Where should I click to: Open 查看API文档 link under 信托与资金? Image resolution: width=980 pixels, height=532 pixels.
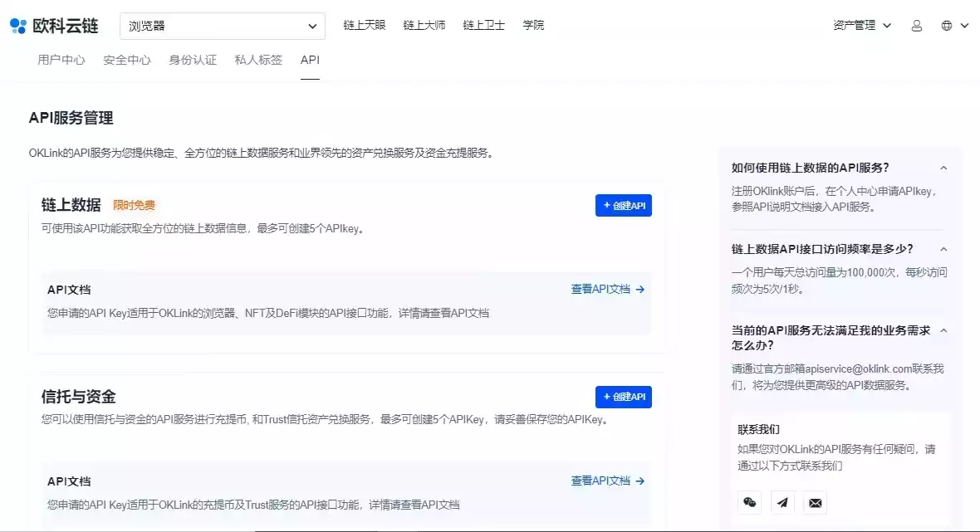click(x=607, y=481)
